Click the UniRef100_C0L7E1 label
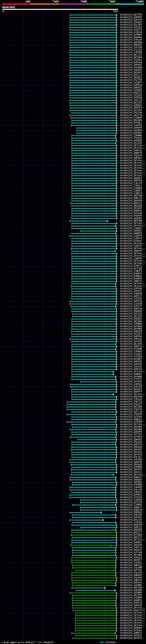Viewport: 146px width, 644px height. [x=131, y=50]
